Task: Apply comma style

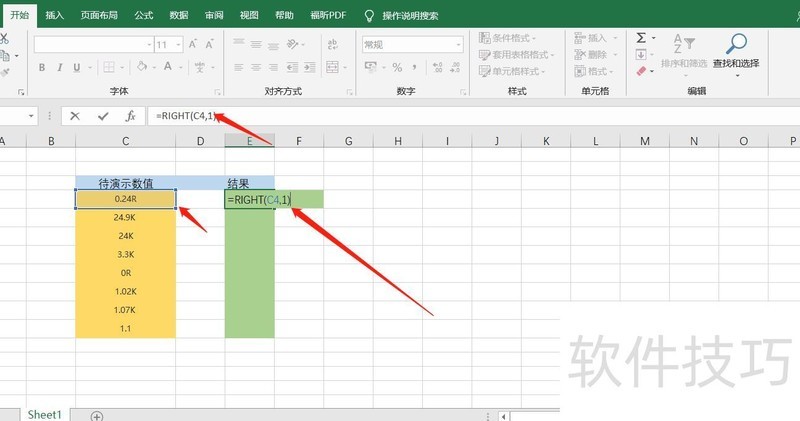Action: pos(414,67)
